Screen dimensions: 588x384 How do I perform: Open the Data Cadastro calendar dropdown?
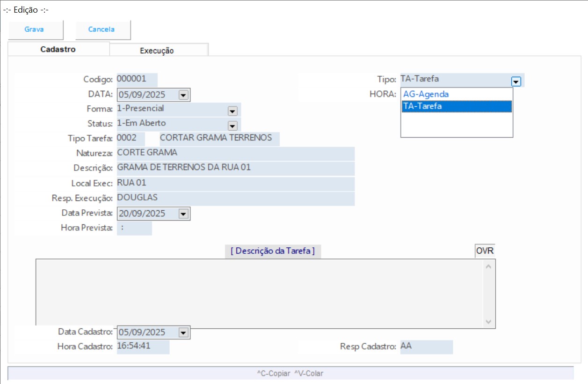[183, 332]
